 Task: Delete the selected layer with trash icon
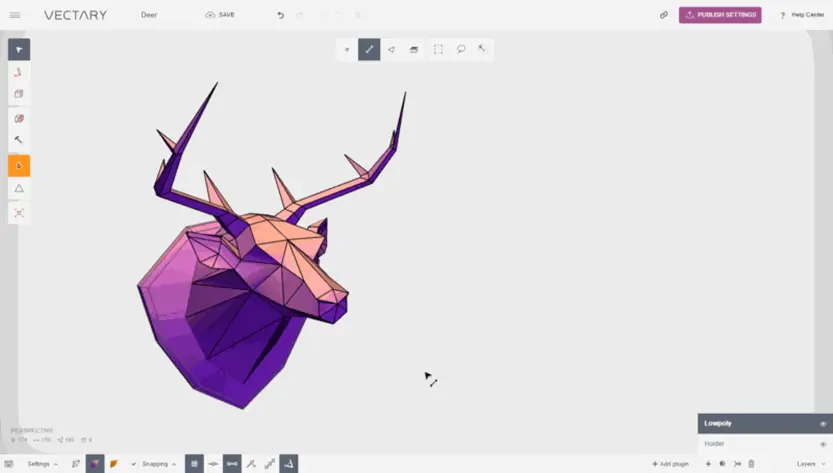click(x=751, y=464)
